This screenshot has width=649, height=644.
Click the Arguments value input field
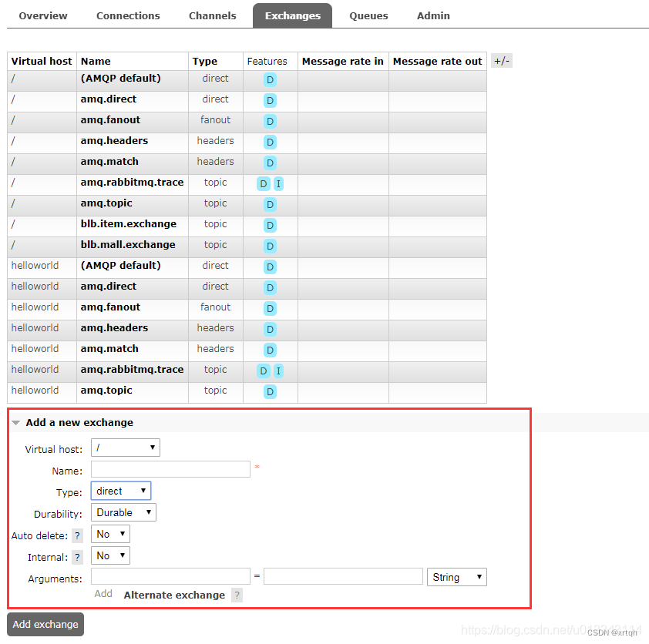pyautogui.click(x=343, y=576)
